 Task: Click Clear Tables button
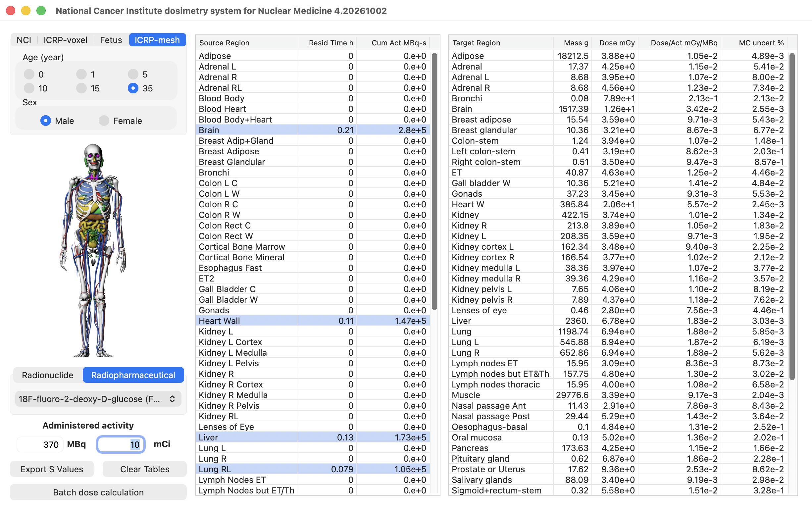145,469
